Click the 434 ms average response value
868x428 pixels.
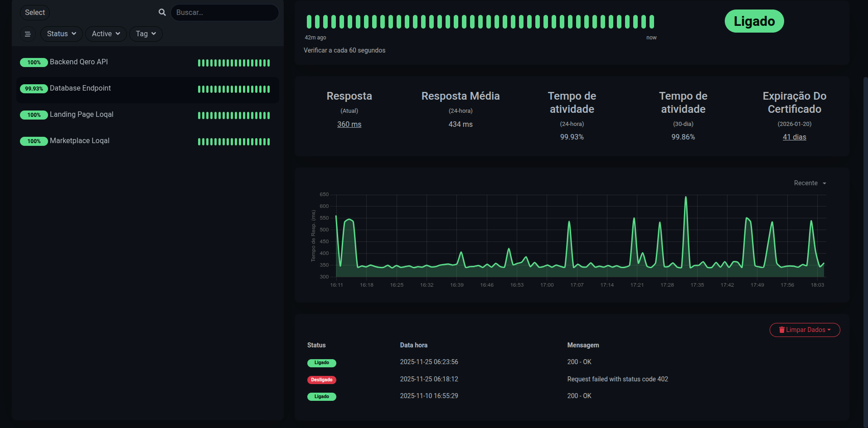point(461,124)
